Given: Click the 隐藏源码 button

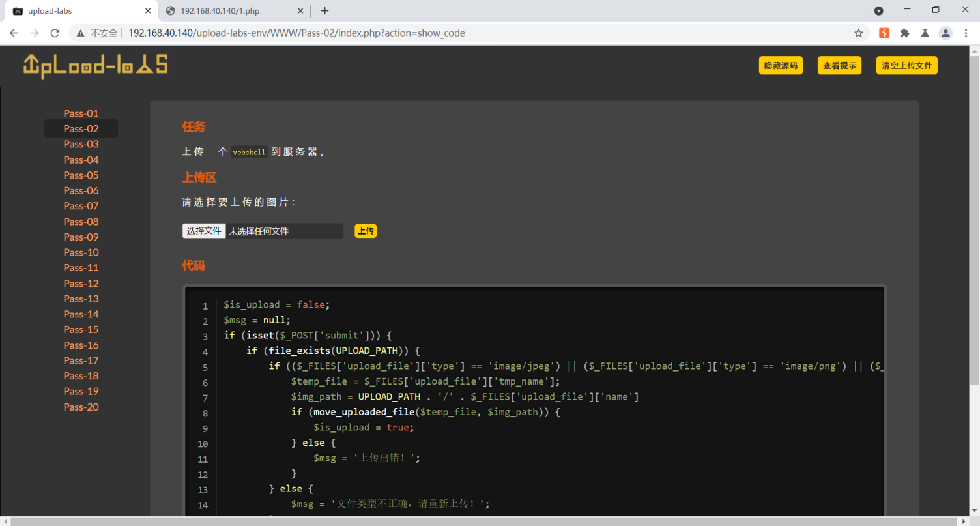Looking at the screenshot, I should pyautogui.click(x=781, y=66).
